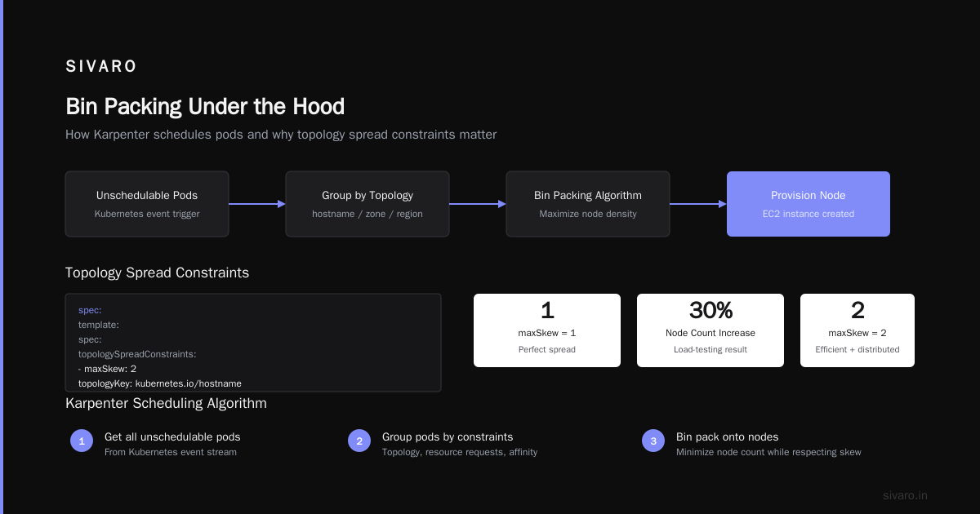Click the Bin Packing Under the Hood title
980x514 pixels.
tap(205, 107)
